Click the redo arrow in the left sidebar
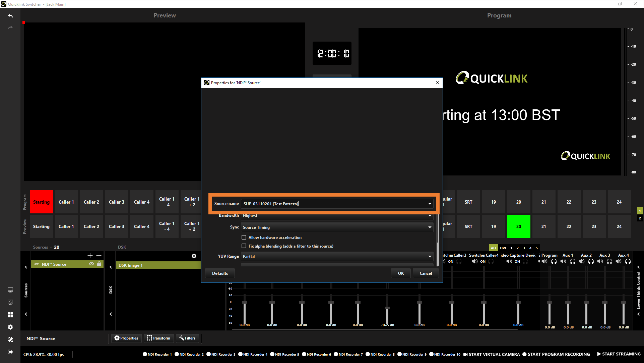 point(10,28)
